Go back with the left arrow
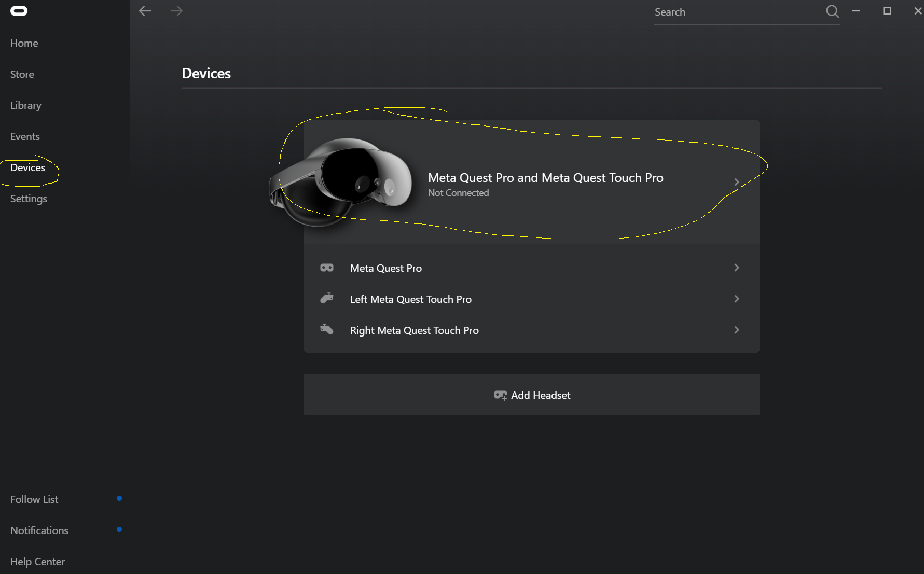Screen dimensions: 924x574 click(145, 11)
